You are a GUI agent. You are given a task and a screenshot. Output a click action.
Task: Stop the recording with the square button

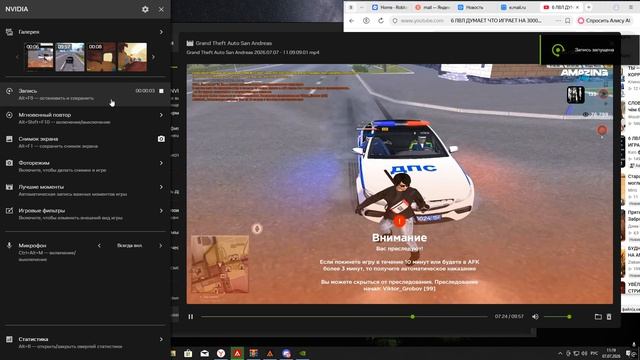point(161,91)
